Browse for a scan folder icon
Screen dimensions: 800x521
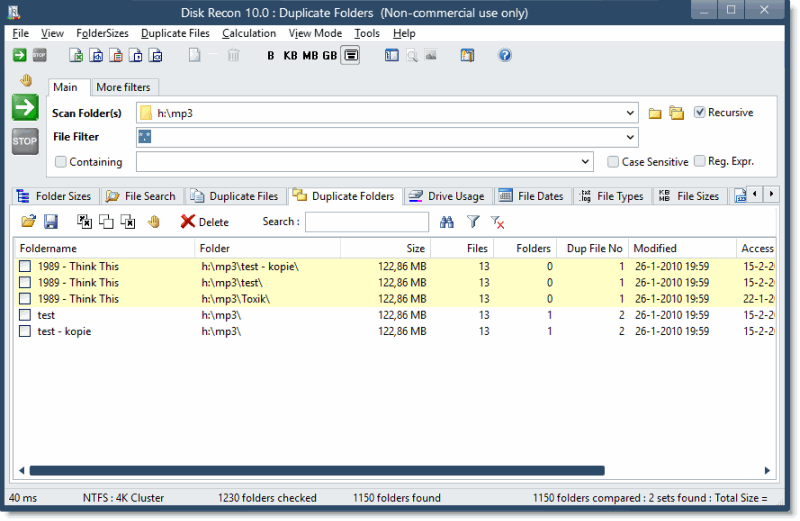pyautogui.click(x=655, y=113)
